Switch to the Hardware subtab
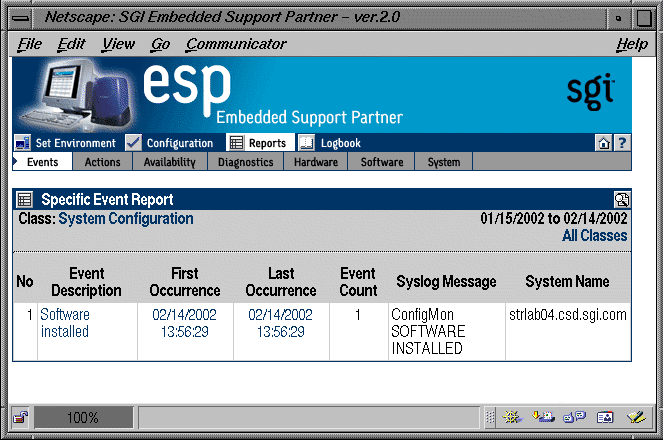This screenshot has width=663, height=440. coord(316,162)
